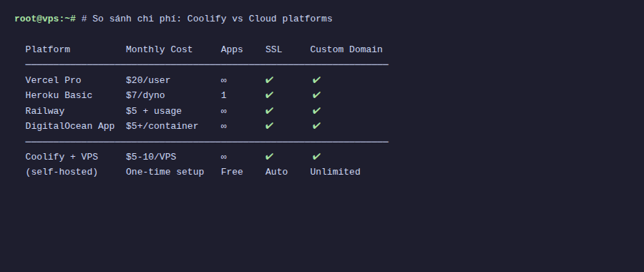Click the Unlimited value under Custom Domain
Screen dimensions: 644x272
point(335,173)
